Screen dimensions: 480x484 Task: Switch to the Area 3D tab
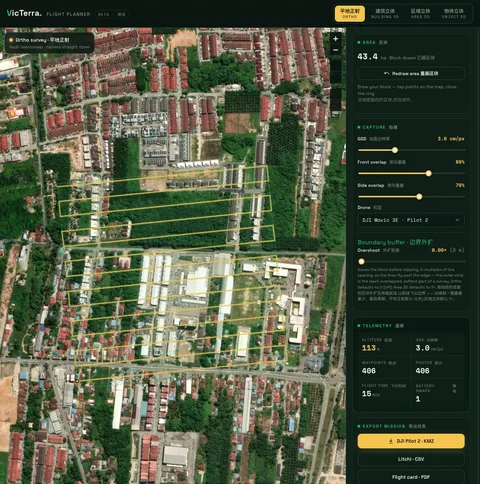click(420, 14)
